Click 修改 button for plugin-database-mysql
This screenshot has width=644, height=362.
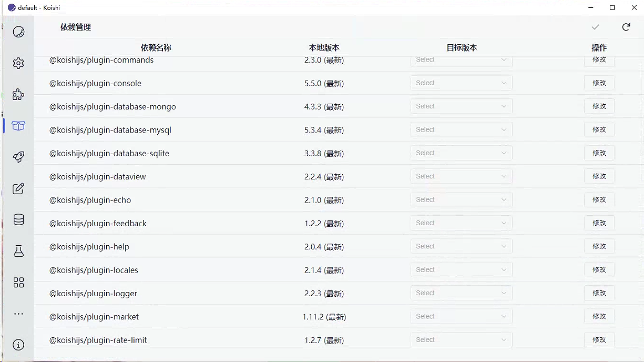click(599, 129)
